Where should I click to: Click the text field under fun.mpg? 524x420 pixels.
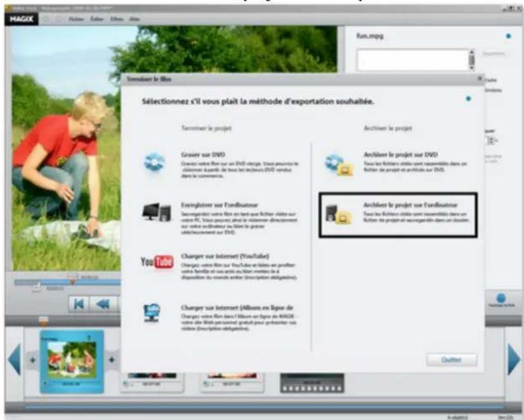[412, 60]
